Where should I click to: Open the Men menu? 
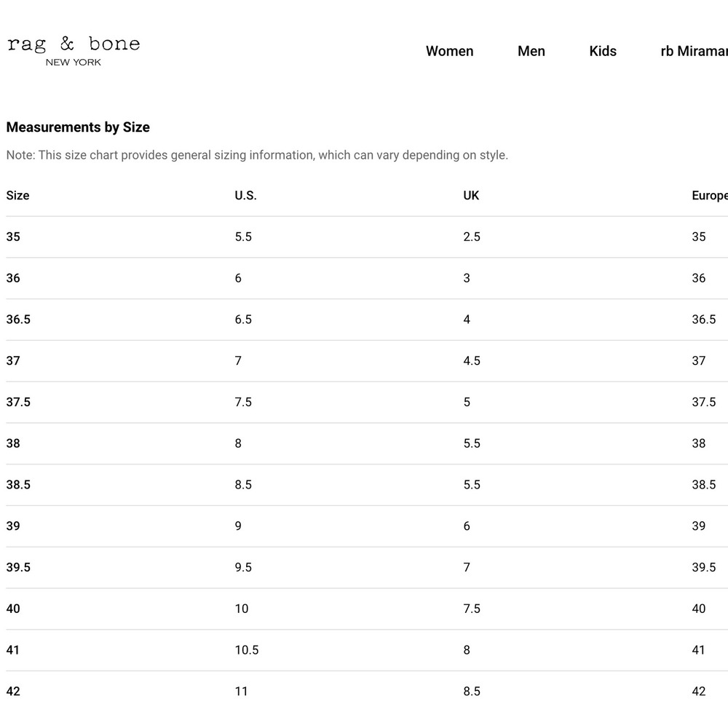coord(531,51)
